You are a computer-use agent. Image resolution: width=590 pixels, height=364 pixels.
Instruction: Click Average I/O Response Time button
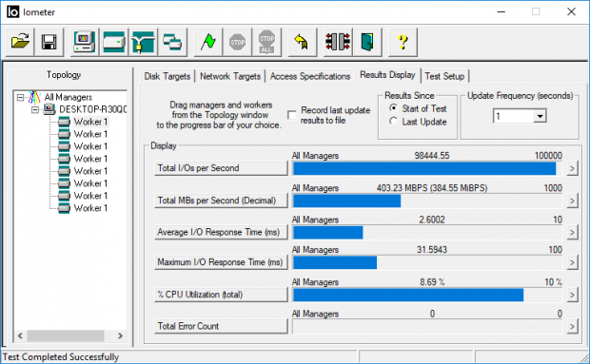221,232
